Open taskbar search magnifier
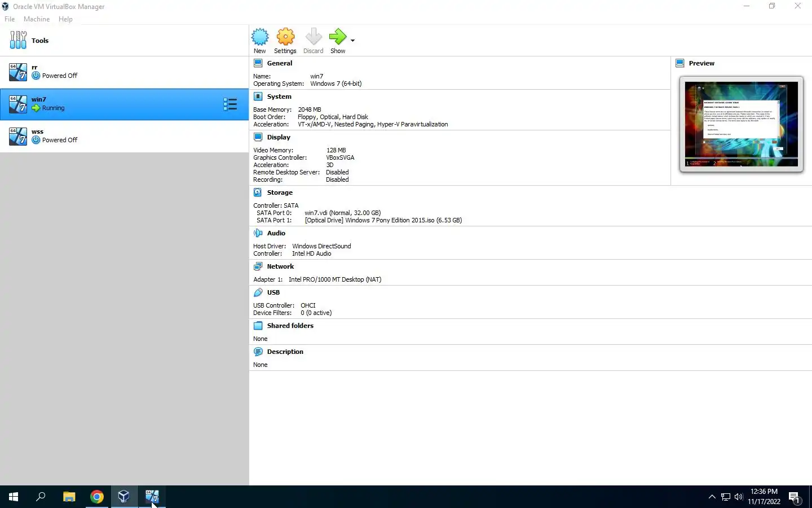 tap(41, 497)
